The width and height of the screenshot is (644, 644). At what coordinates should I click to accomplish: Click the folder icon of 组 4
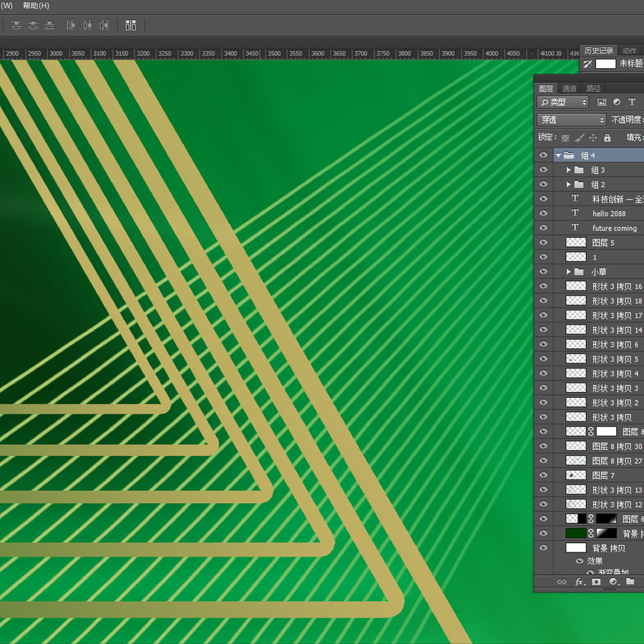[569, 155]
